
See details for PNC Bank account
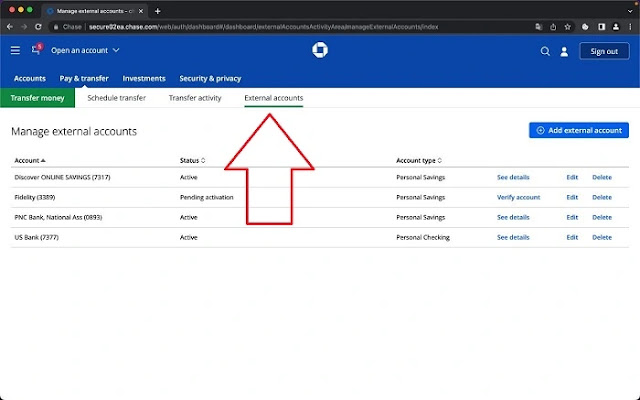(x=513, y=217)
